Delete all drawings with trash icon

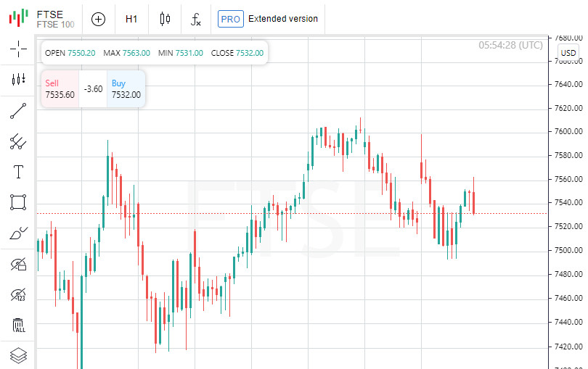tap(18, 325)
